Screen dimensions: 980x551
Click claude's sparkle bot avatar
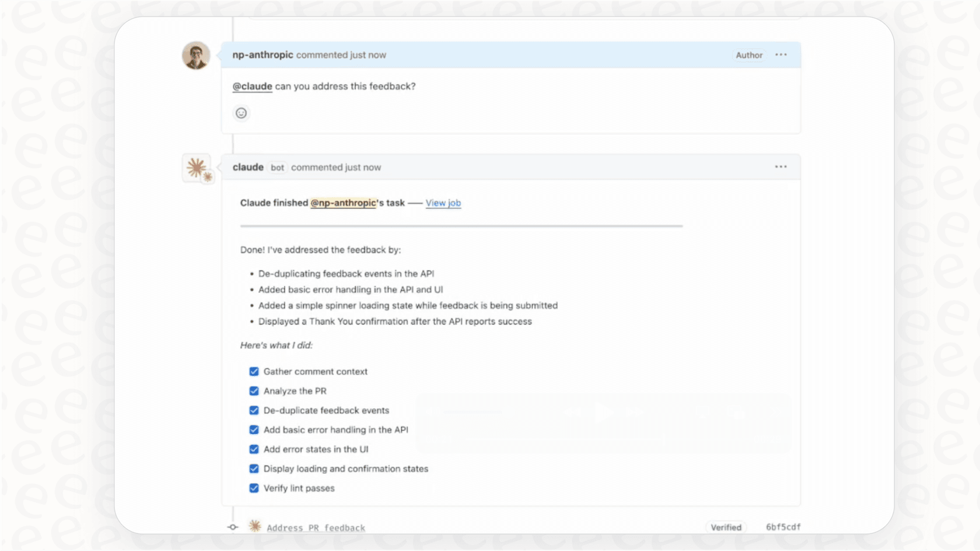point(196,168)
